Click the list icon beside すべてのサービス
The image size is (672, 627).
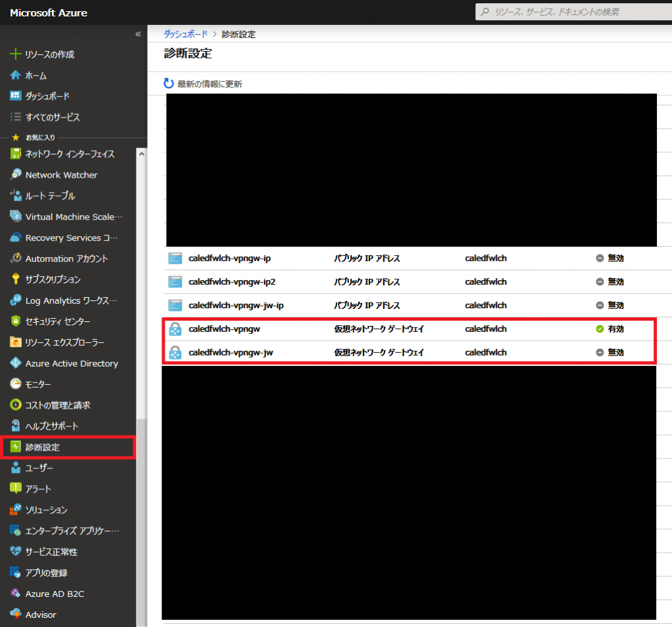pyautogui.click(x=16, y=117)
